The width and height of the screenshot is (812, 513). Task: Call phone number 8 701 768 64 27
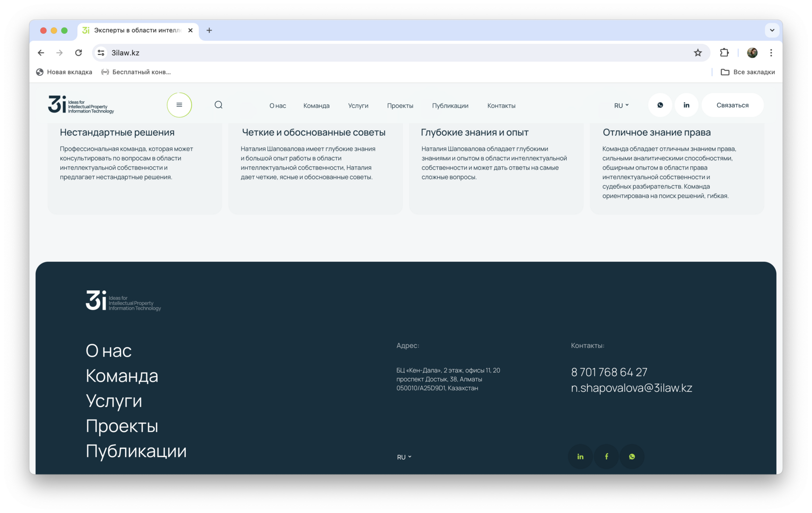click(609, 372)
